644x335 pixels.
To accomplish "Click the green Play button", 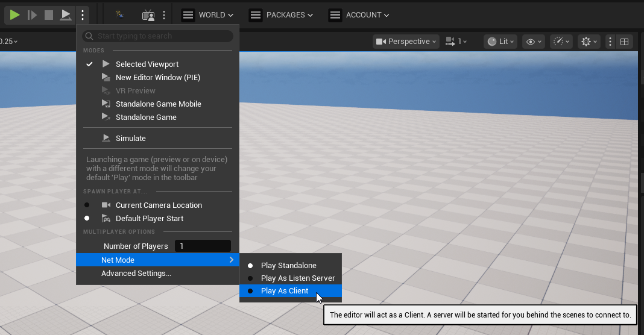I will point(15,15).
